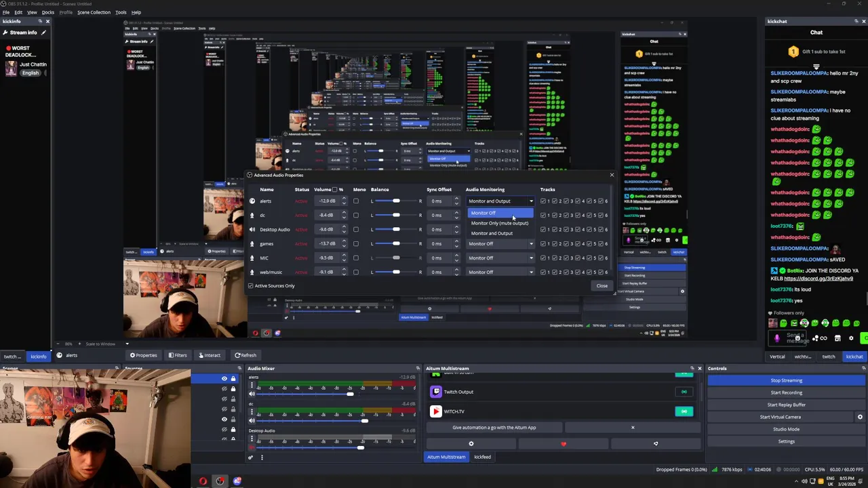The image size is (868, 488).
Task: Open Discord on taskbar
Action: (x=237, y=481)
